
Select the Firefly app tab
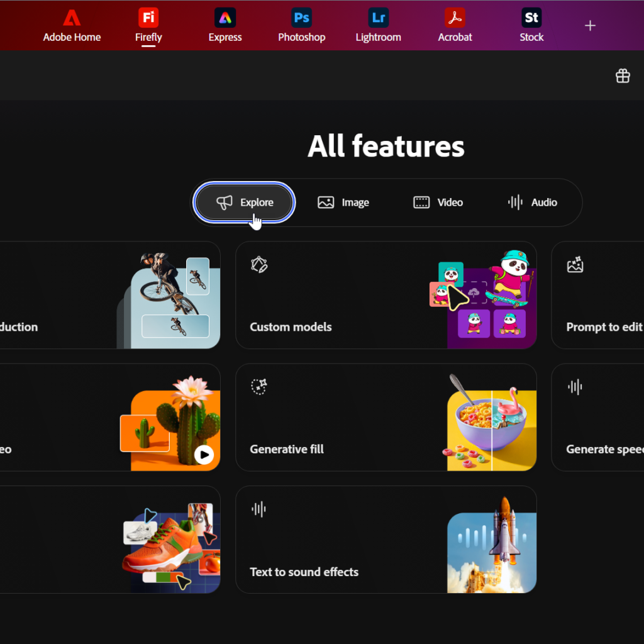(148, 25)
